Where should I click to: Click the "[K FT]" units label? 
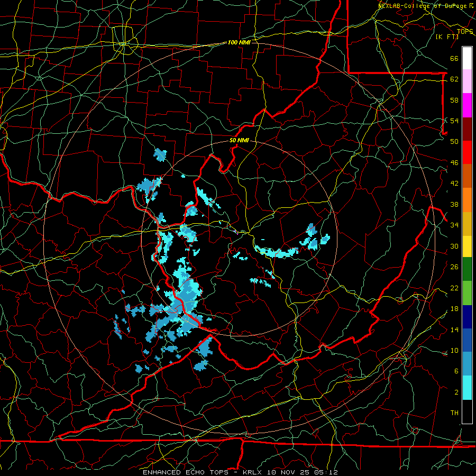[447, 36]
